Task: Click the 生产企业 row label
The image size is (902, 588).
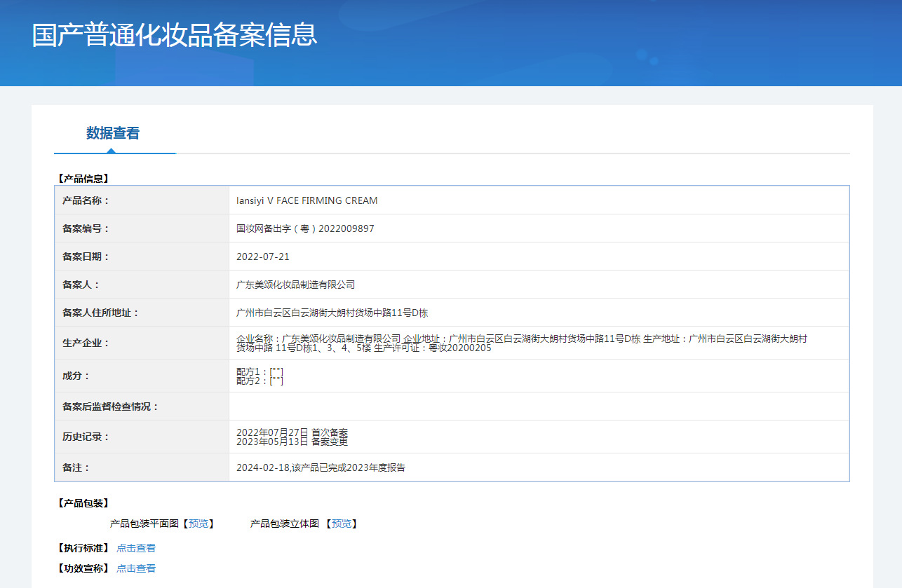Action: [86, 343]
